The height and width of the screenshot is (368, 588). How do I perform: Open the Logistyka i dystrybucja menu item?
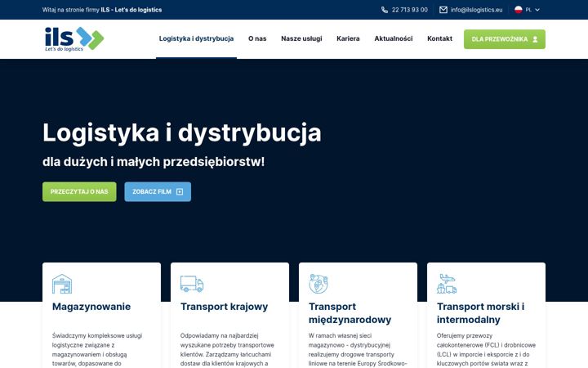[x=196, y=38]
